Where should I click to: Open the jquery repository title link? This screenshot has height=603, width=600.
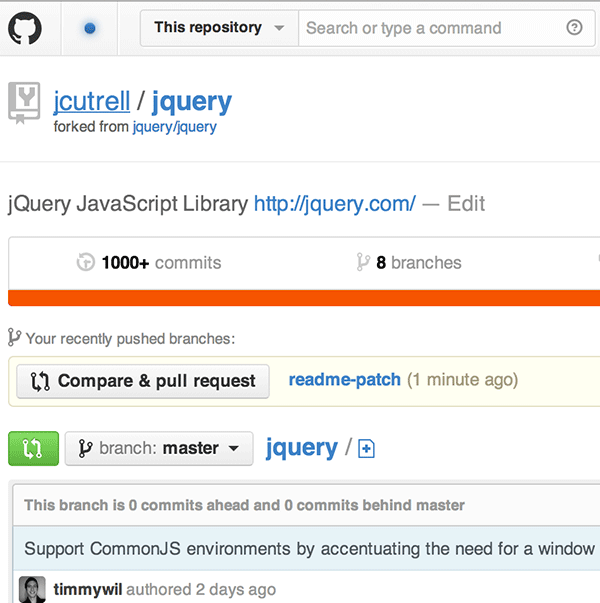click(192, 101)
